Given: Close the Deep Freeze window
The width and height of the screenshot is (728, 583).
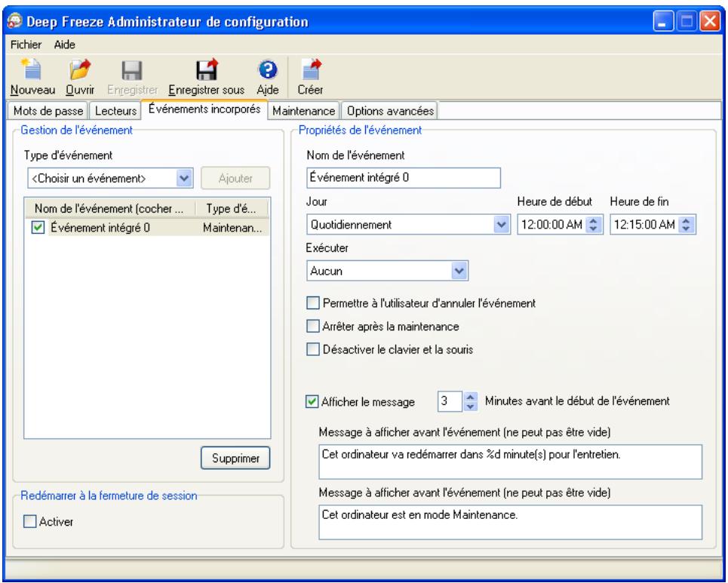Looking at the screenshot, I should tap(710, 21).
